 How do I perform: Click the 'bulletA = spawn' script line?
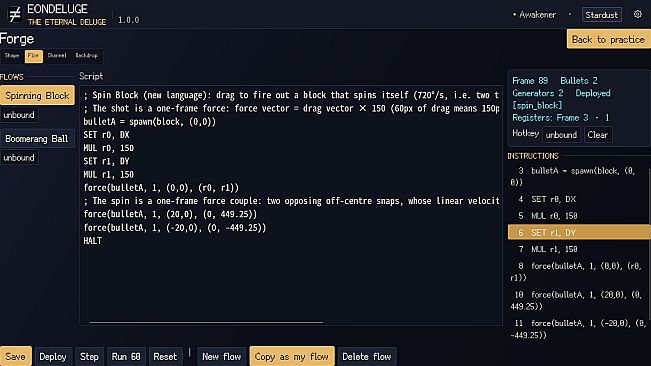coord(149,122)
